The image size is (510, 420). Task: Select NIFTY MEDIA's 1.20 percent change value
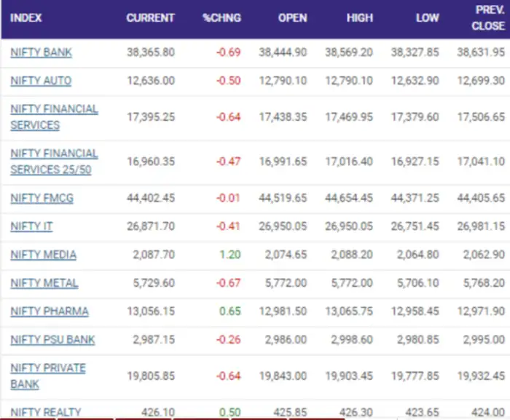pos(231,255)
